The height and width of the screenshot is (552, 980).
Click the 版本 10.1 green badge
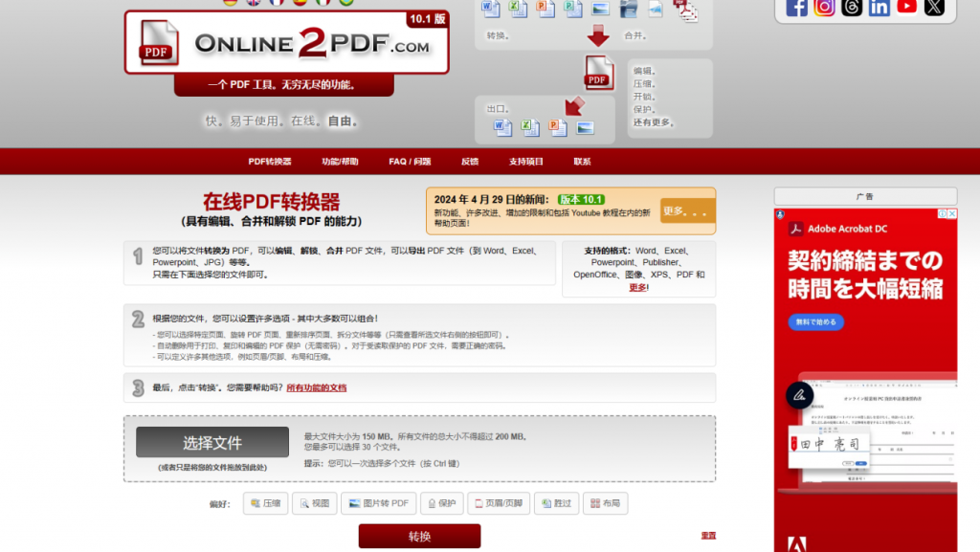pyautogui.click(x=581, y=200)
